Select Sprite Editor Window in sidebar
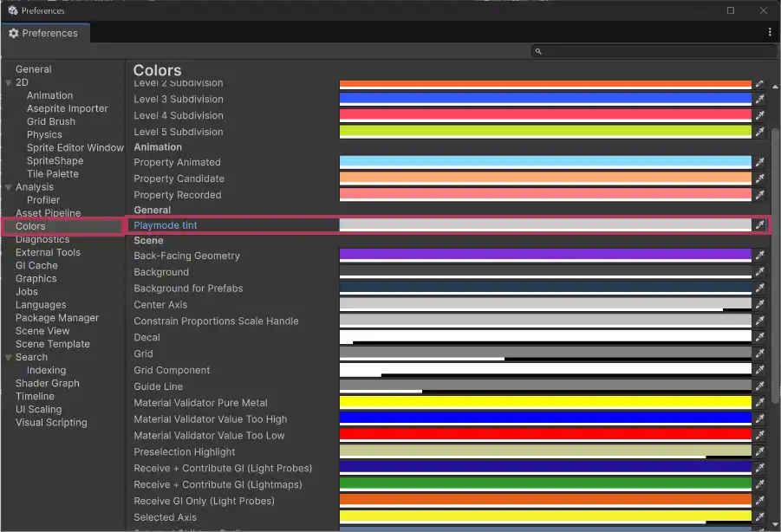781x532 pixels. [x=75, y=147]
